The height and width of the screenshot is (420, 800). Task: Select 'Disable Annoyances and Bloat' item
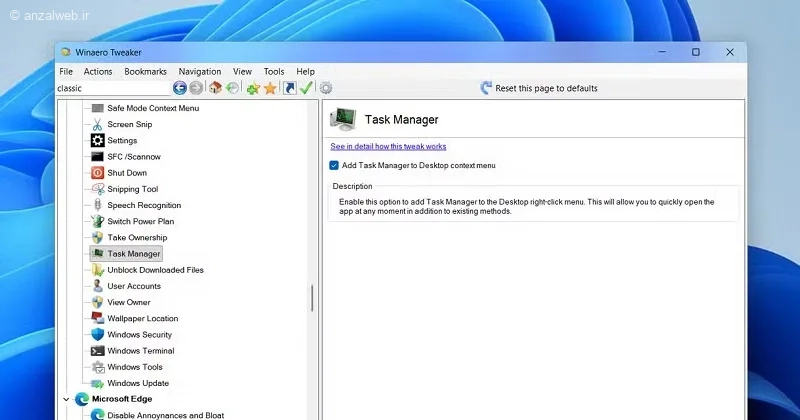coord(165,415)
